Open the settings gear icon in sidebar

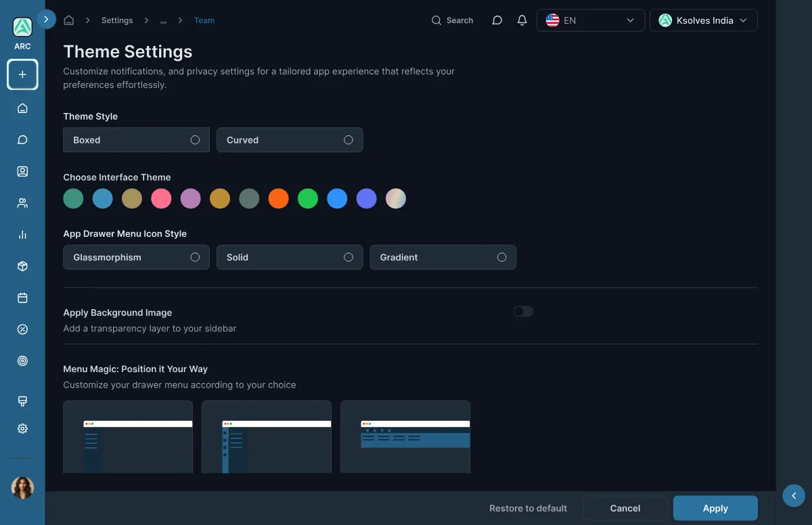(x=22, y=428)
